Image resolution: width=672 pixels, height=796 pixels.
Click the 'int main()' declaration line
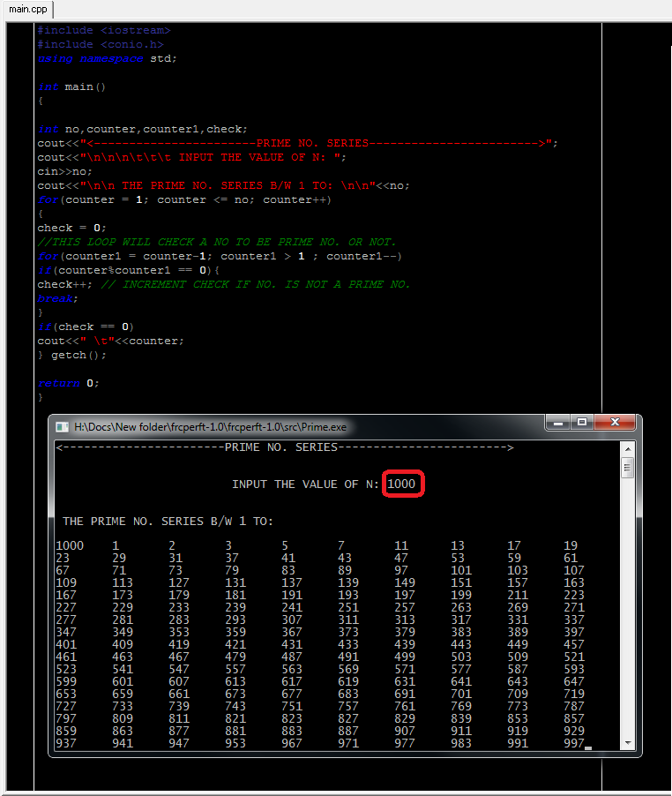[x=71, y=86]
